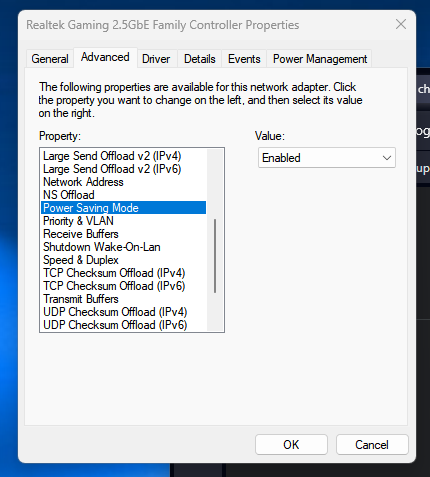Choose TCP Checksum Offload (IPv4)

[x=123, y=273]
